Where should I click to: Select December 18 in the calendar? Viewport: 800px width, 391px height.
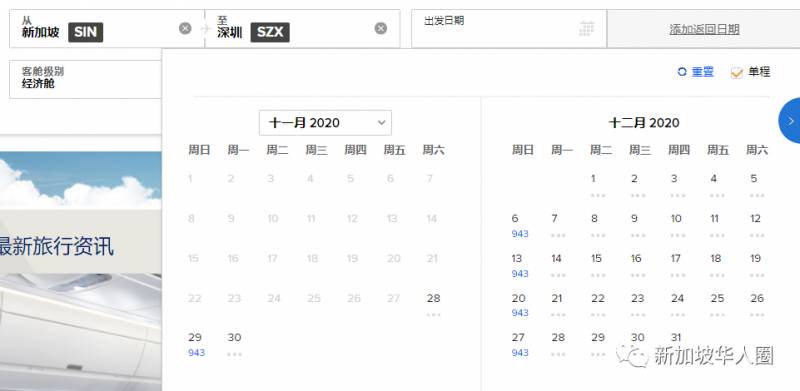716,265
